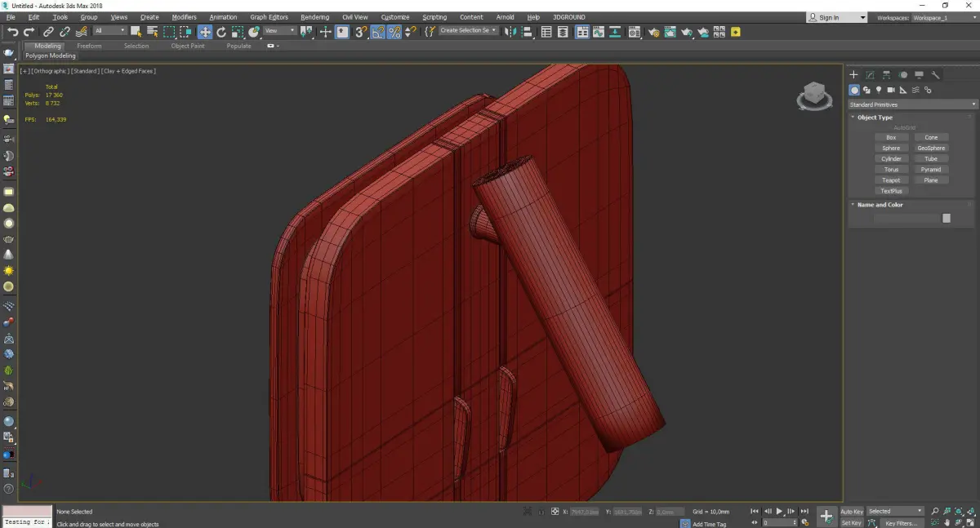Open the Selected key filter dropdown
Viewport: 980px width, 528px height.
[895, 512]
